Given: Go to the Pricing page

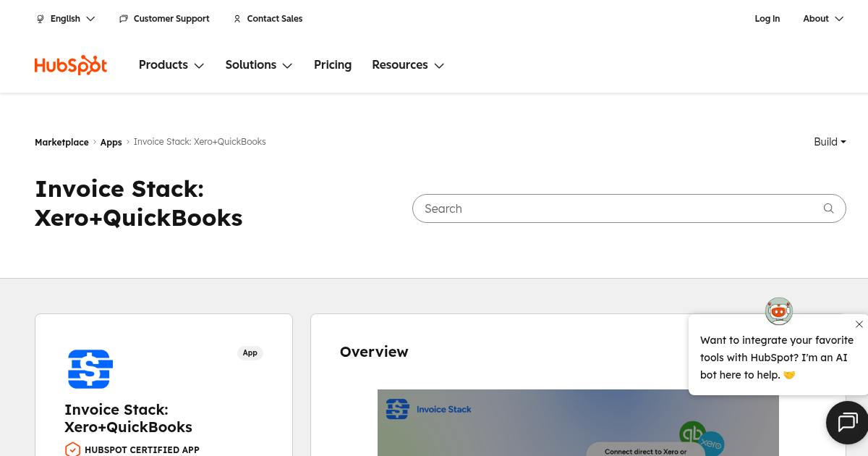Looking at the screenshot, I should [333, 65].
